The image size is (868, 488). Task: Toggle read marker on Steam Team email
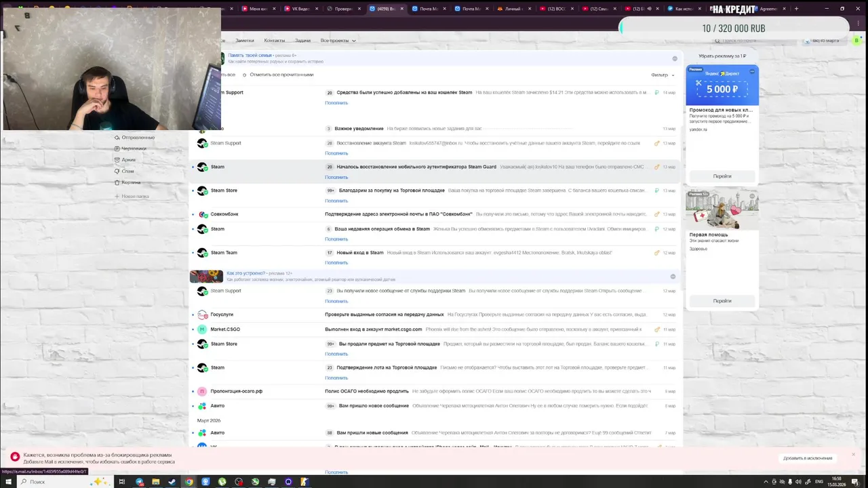point(193,253)
